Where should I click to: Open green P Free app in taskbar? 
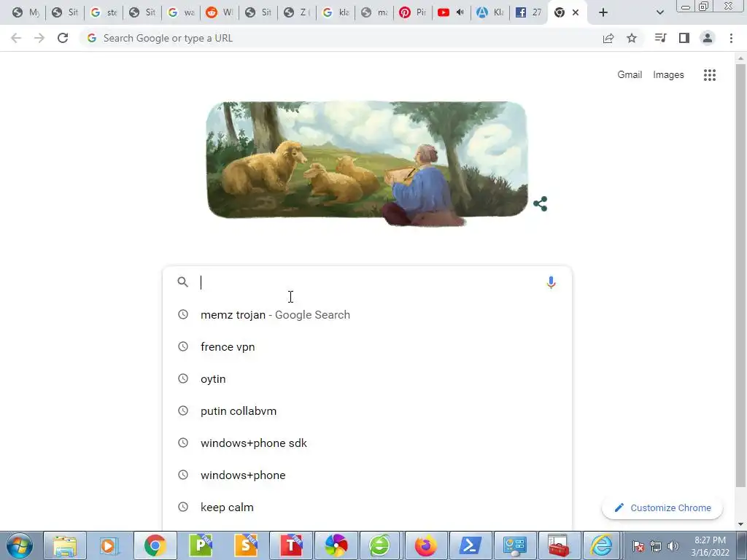[x=200, y=545]
